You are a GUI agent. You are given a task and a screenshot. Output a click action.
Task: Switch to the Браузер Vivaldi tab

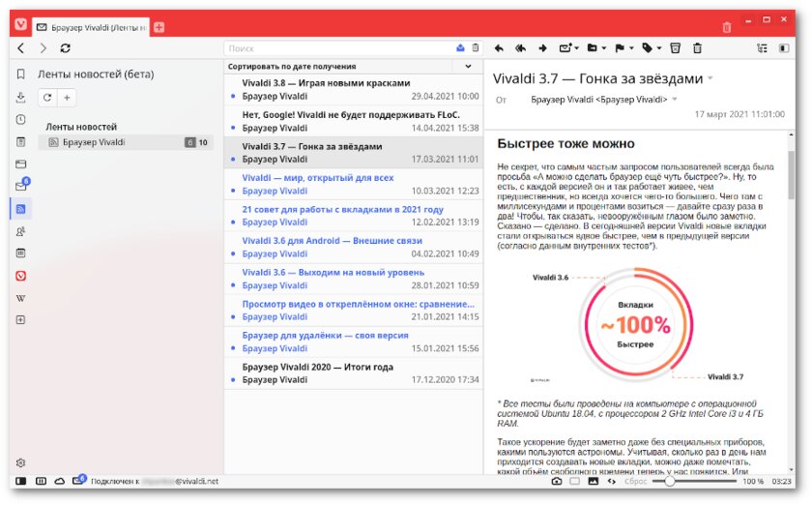tap(91, 27)
